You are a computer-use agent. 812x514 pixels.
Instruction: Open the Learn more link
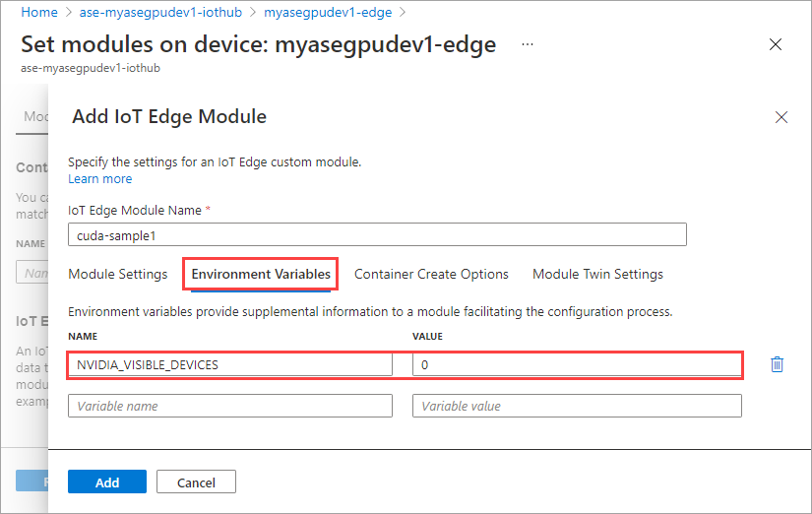[x=100, y=179]
